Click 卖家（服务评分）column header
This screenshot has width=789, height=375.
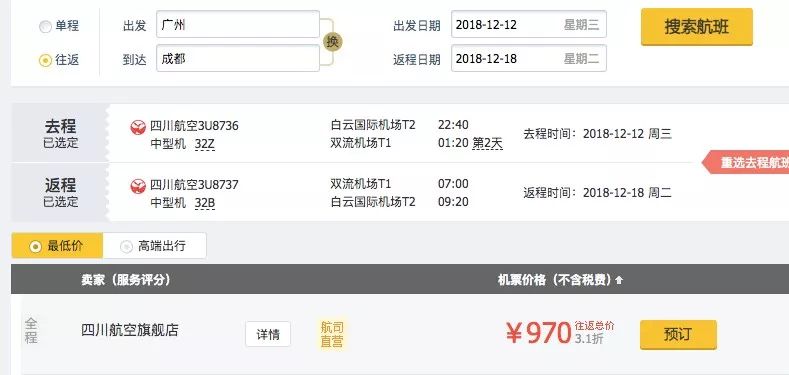coord(126,280)
